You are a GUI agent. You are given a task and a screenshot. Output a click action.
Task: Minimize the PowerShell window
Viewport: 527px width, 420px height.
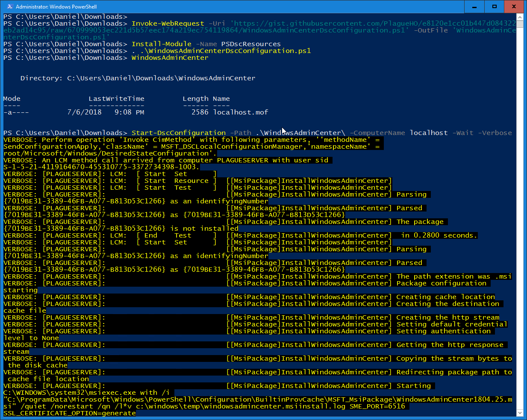coord(474,6)
